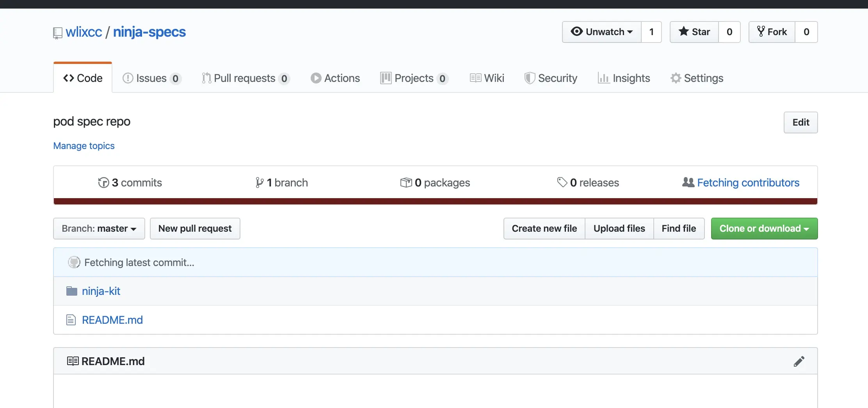Open README.md in the file list
868x408 pixels.
coord(112,320)
